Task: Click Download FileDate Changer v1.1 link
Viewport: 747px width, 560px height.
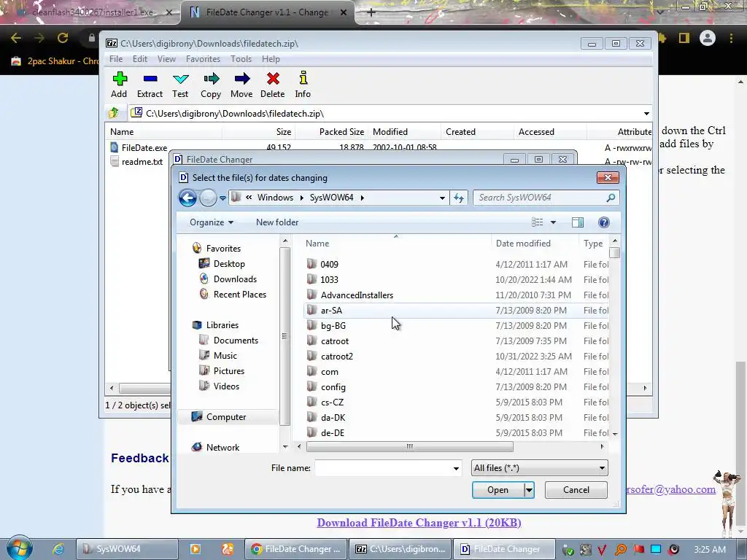Action: click(x=419, y=523)
